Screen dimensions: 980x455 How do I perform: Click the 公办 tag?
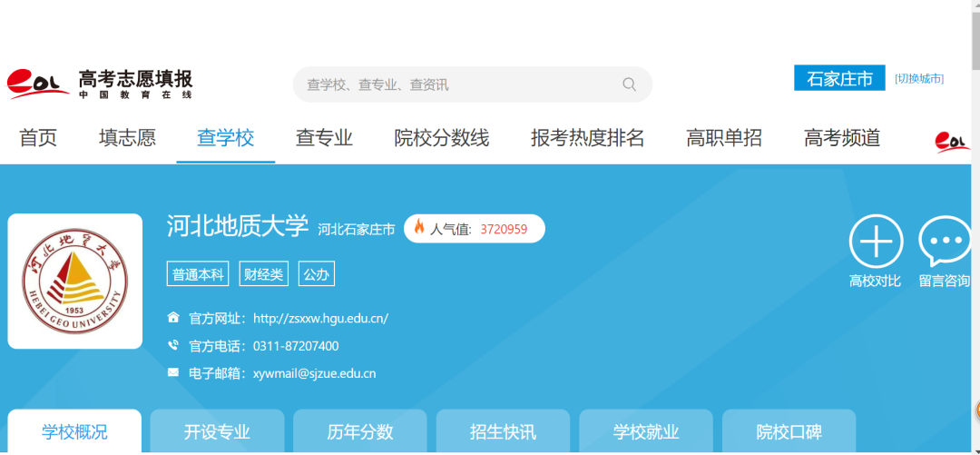click(x=317, y=274)
